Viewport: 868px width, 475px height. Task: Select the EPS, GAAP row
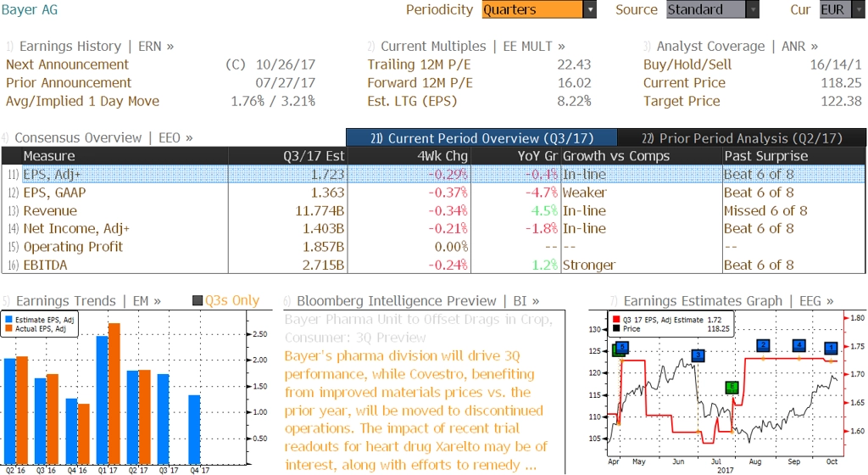click(433, 192)
